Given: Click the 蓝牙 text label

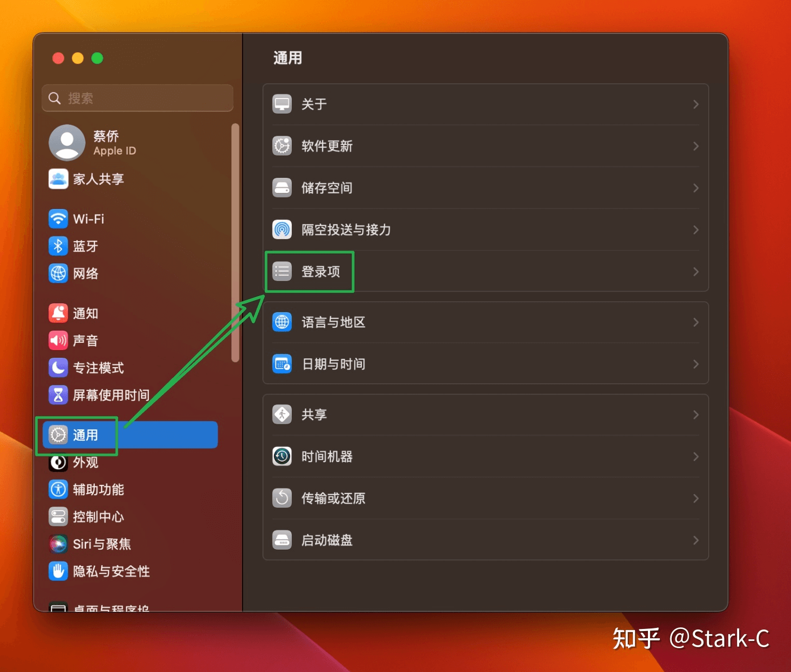Looking at the screenshot, I should pos(86,246).
